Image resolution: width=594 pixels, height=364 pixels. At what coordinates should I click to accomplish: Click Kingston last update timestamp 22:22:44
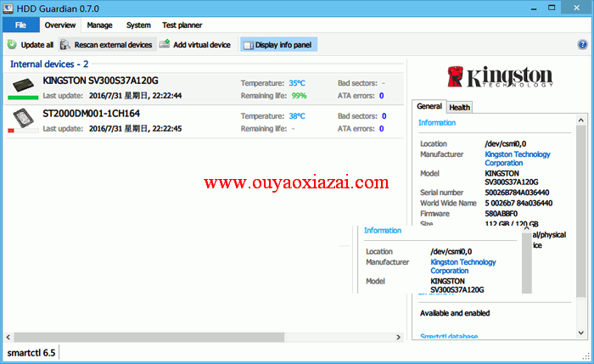point(135,96)
